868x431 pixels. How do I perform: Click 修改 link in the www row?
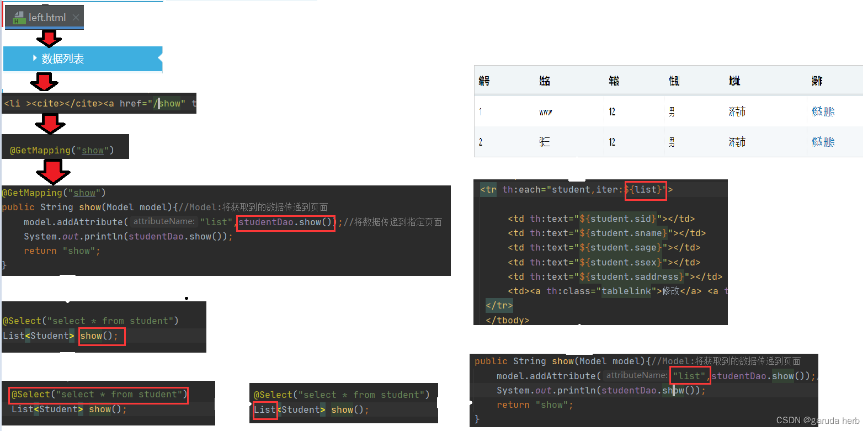point(817,111)
